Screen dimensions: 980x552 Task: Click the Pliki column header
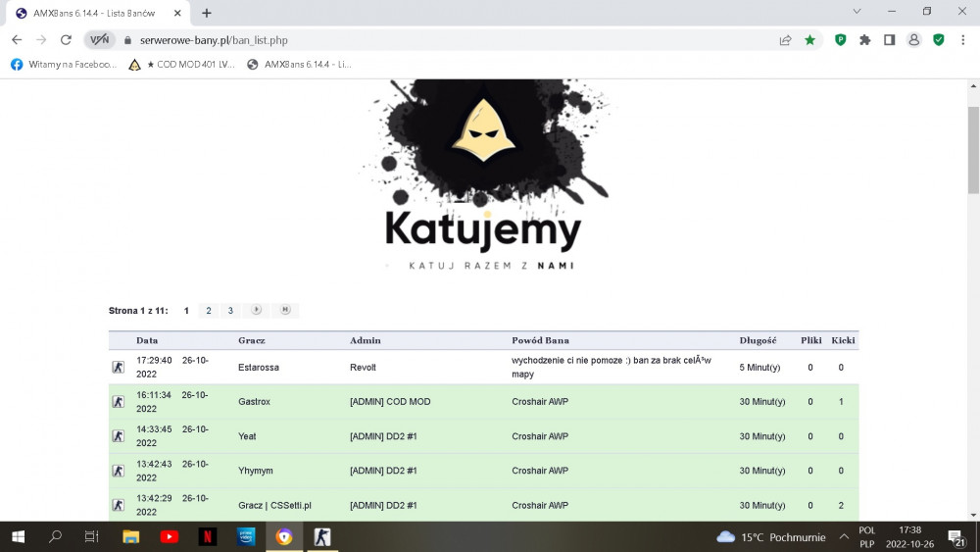(x=811, y=340)
